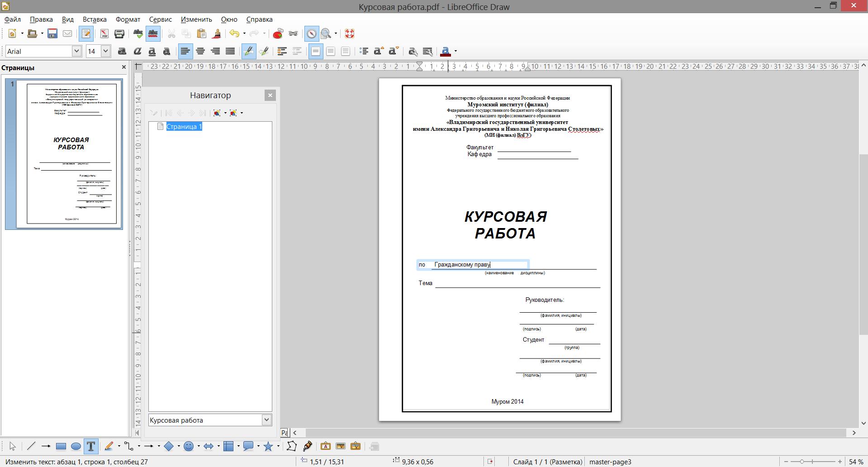Click the Print icon in toolbar

[x=119, y=34]
